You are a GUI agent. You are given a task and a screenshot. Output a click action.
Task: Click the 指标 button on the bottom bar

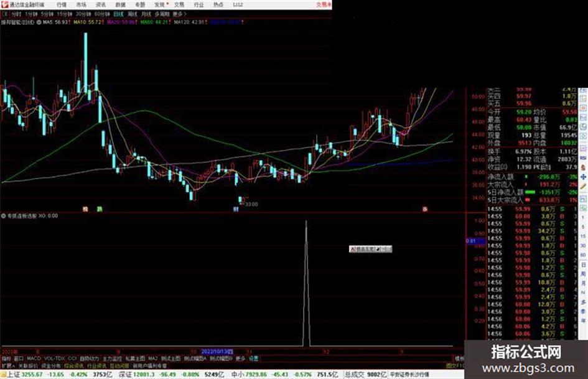[x=6, y=358]
